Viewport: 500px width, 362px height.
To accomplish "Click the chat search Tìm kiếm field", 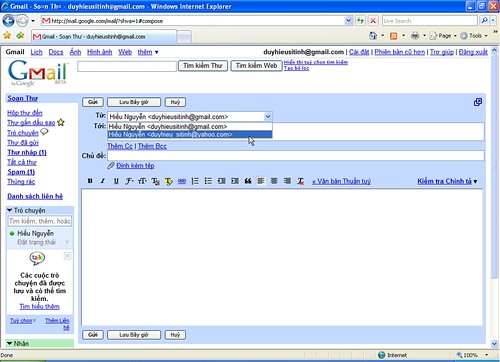I will (40, 221).
